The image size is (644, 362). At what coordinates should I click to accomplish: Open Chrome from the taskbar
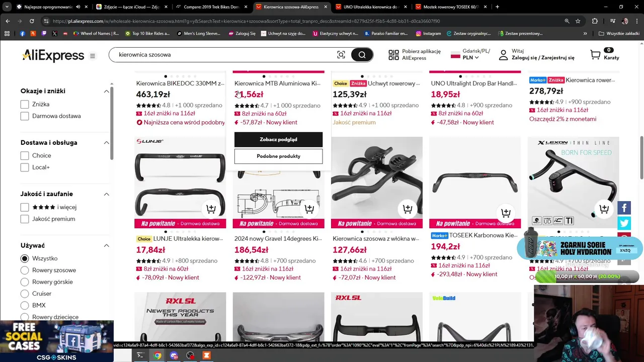pyautogui.click(x=157, y=355)
